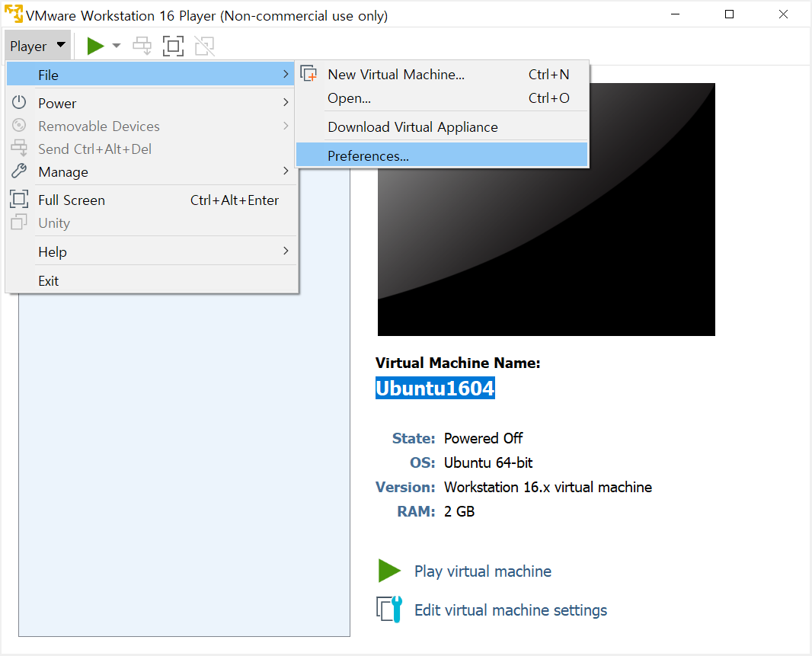812x656 pixels.
Task: Select the File menu entry
Action: [151, 75]
